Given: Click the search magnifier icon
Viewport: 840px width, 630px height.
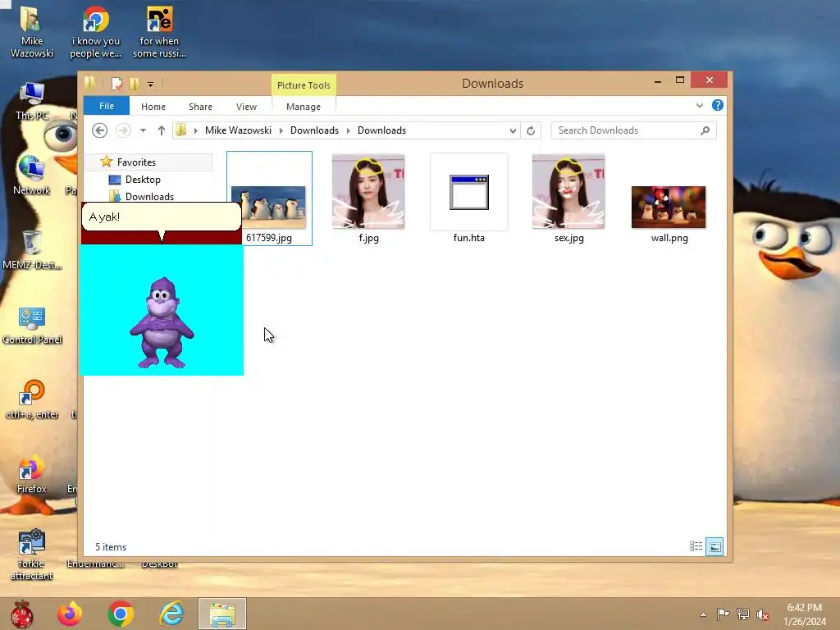Looking at the screenshot, I should tap(705, 130).
